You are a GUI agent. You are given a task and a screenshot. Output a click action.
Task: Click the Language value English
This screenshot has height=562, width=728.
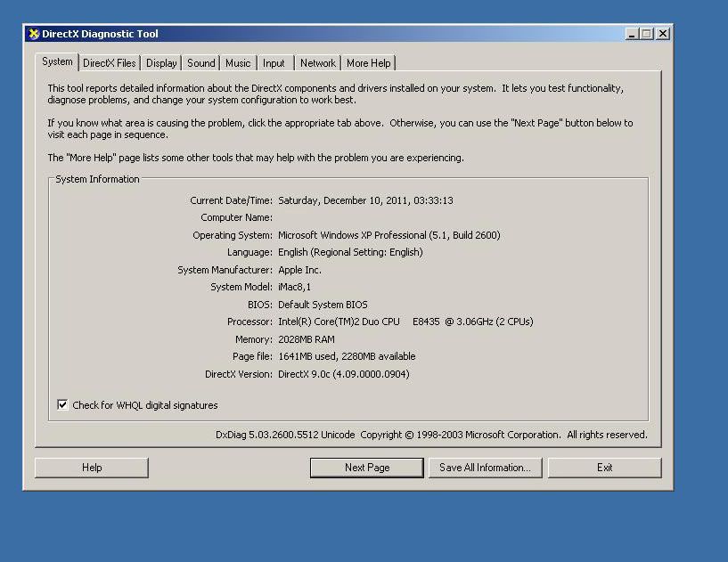tap(350, 252)
